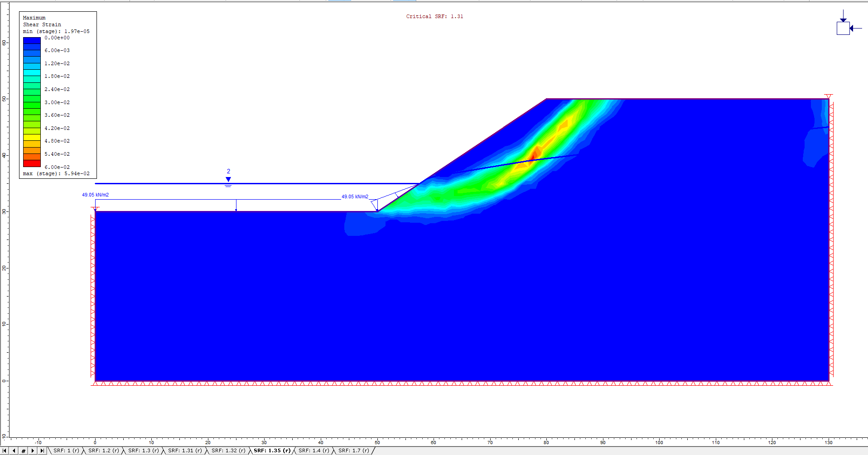Jump to the last stage with end-arrow icon
The height and width of the screenshot is (455, 868).
[42, 450]
